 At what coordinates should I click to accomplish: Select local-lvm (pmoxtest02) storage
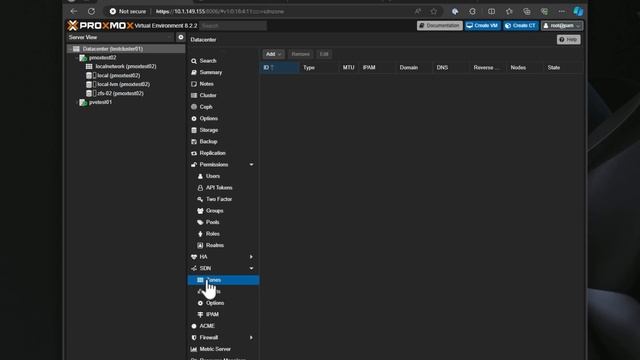pyautogui.click(x=123, y=84)
